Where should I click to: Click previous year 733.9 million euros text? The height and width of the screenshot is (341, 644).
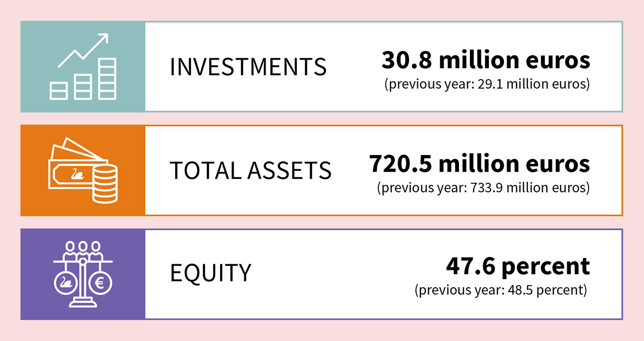[x=483, y=187]
